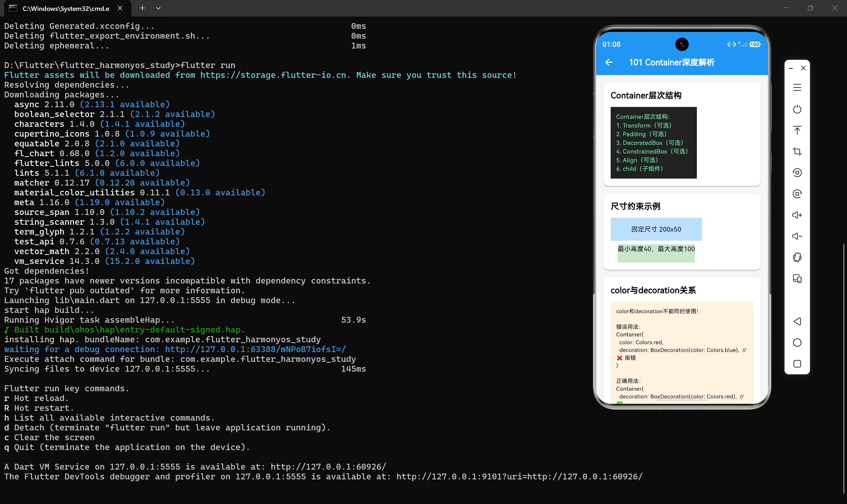
Task: Click the 'flutter run' command text
Action: pyautogui.click(x=208, y=65)
